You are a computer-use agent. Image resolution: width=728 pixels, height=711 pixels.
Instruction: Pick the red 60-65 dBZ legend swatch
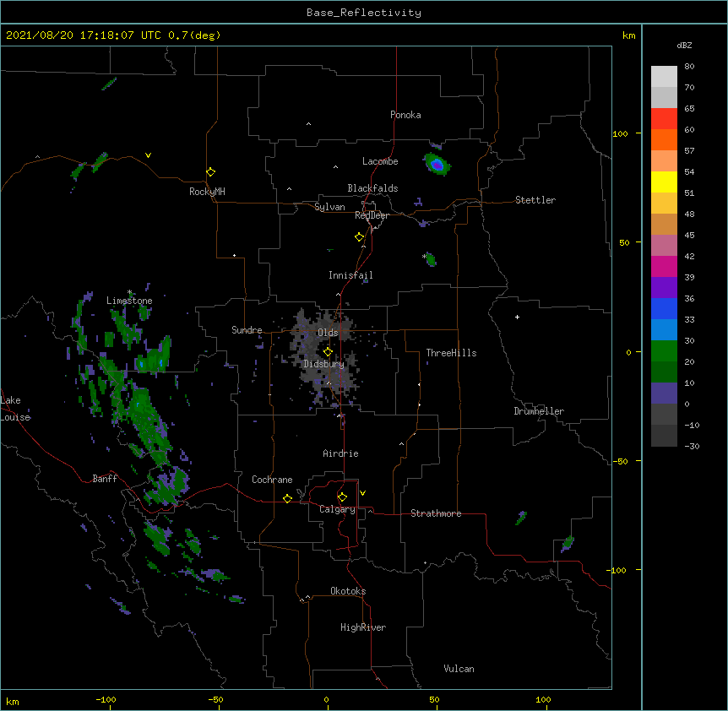point(664,118)
